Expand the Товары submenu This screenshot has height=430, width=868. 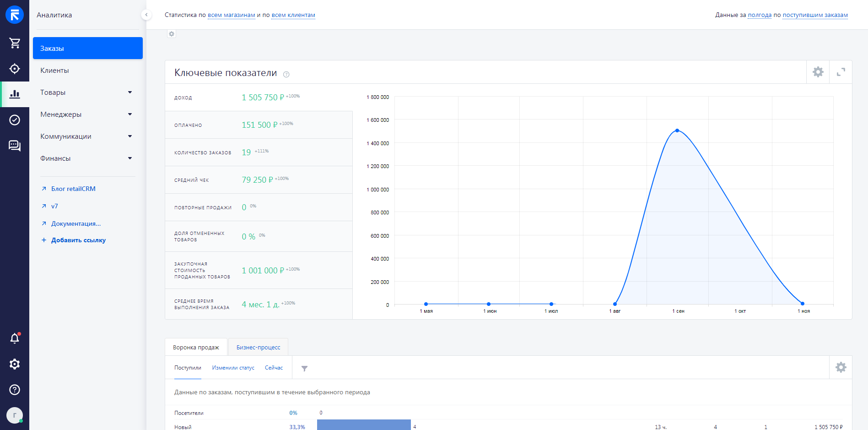[x=130, y=93]
